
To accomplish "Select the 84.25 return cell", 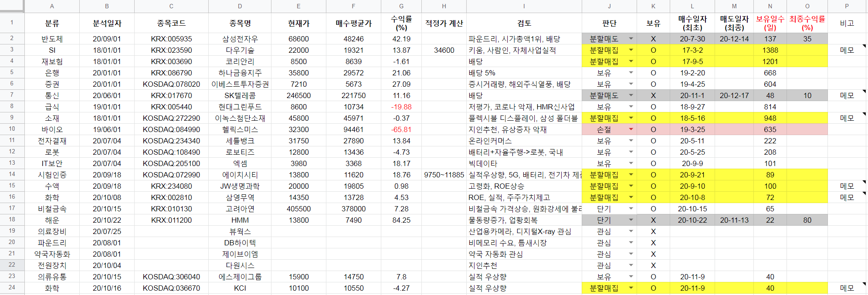I will tap(401, 220).
